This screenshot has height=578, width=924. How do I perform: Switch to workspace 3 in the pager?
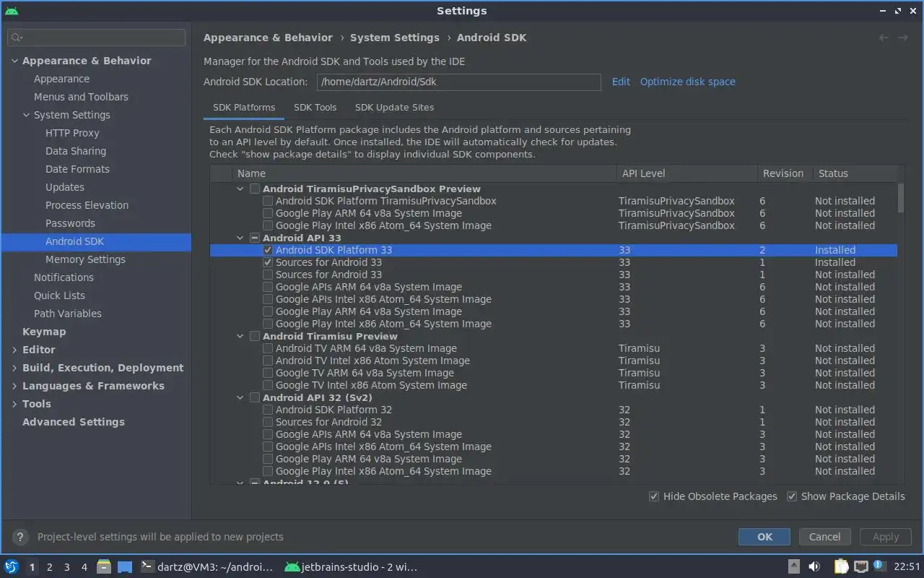pos(66,567)
